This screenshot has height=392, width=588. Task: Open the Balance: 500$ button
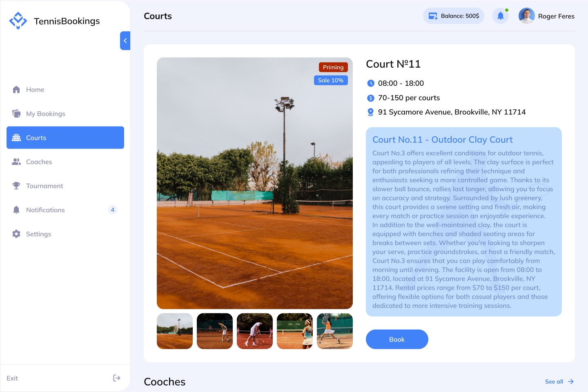[454, 16]
